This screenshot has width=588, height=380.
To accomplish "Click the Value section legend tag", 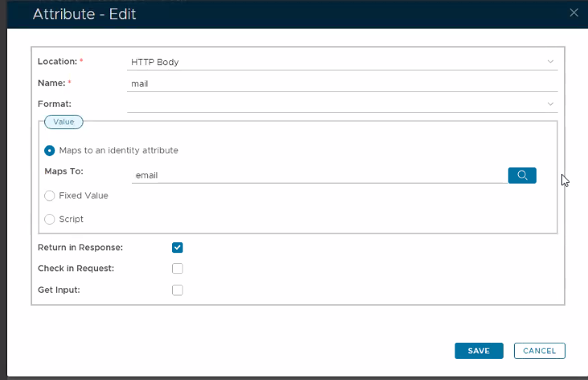I will click(64, 122).
